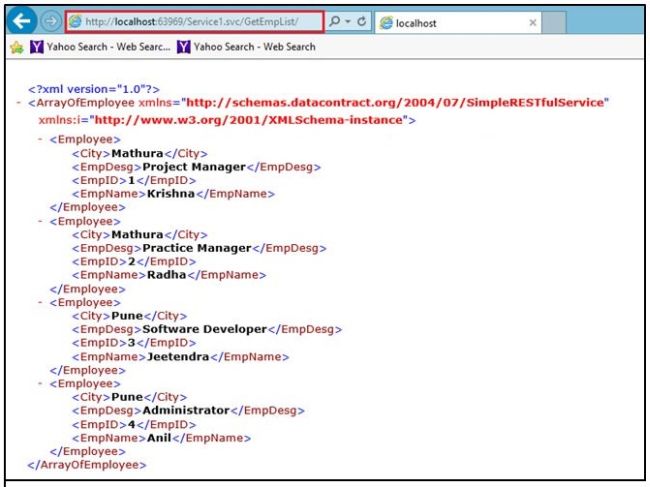The width and height of the screenshot is (650, 487).
Task: Click the browser Back arrow button
Action: 22,21
